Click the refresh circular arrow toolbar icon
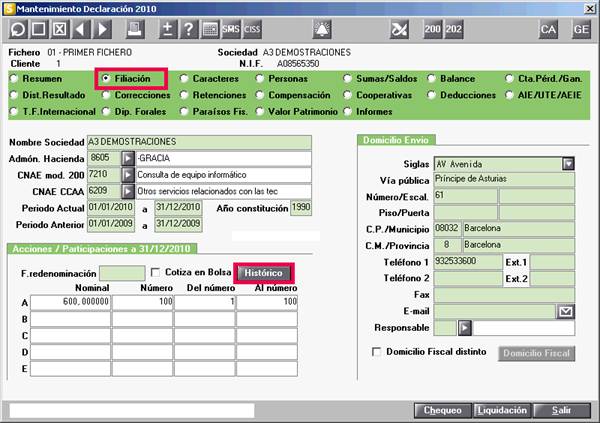Viewport: 600px width, 423px height. (18, 29)
